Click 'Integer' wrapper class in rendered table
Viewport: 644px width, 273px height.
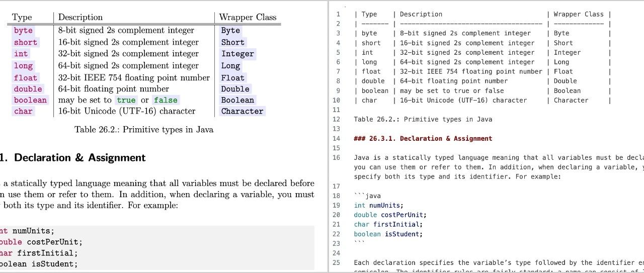[x=238, y=54]
